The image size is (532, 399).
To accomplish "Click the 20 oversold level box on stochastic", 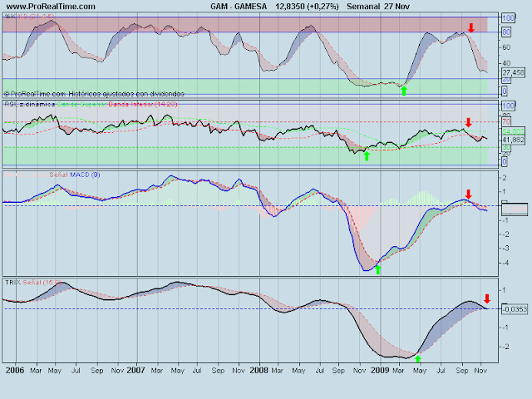I will click(x=506, y=80).
